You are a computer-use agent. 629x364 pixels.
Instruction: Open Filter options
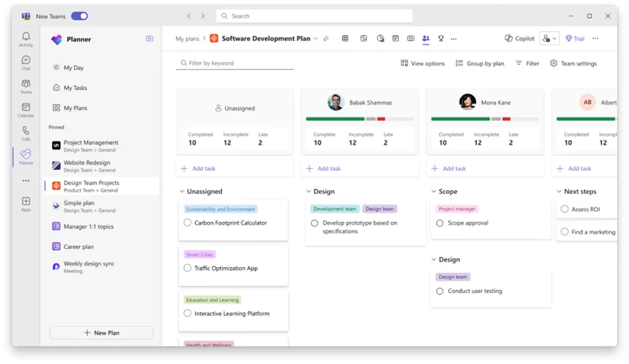click(x=528, y=63)
